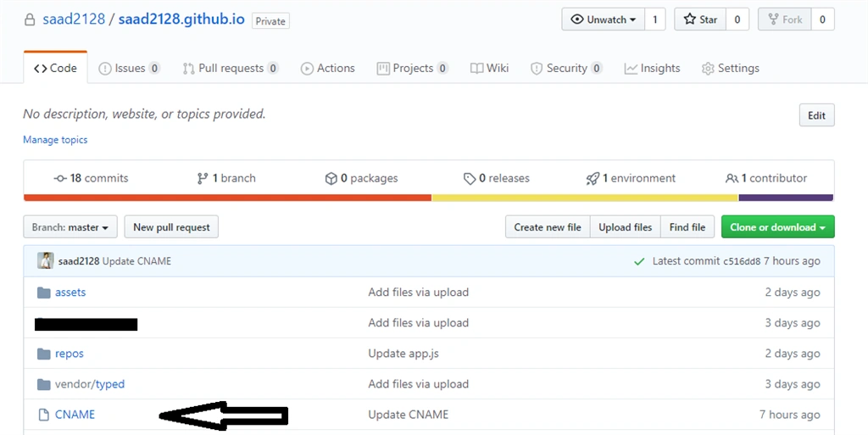
Task: Open the Actions tab
Action: tap(328, 68)
